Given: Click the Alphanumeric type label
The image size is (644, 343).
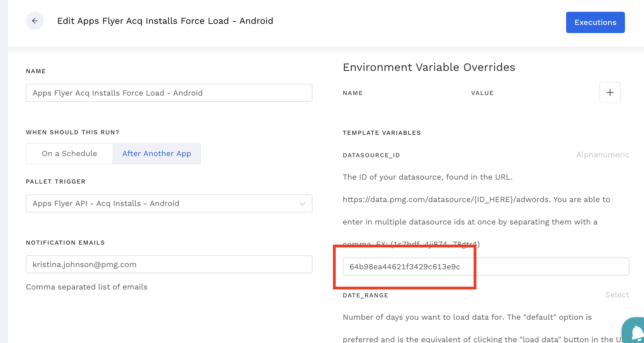Looking at the screenshot, I should (603, 155).
